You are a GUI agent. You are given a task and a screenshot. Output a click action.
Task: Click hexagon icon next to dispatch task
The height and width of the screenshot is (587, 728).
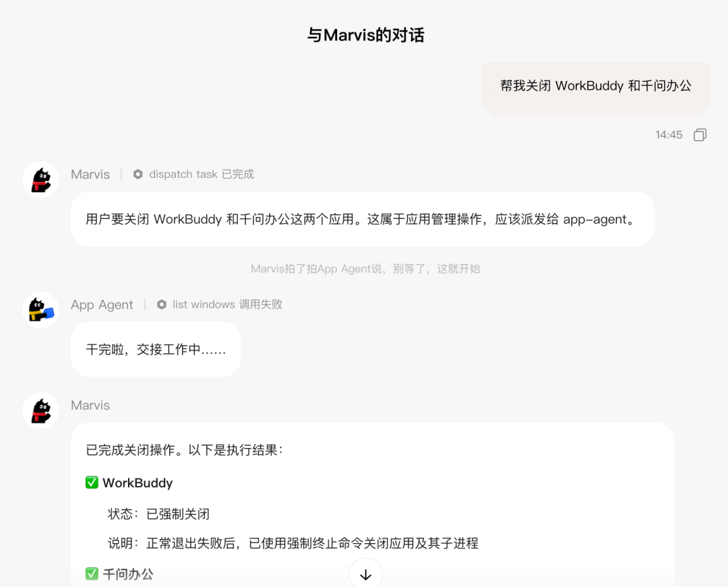tap(138, 174)
